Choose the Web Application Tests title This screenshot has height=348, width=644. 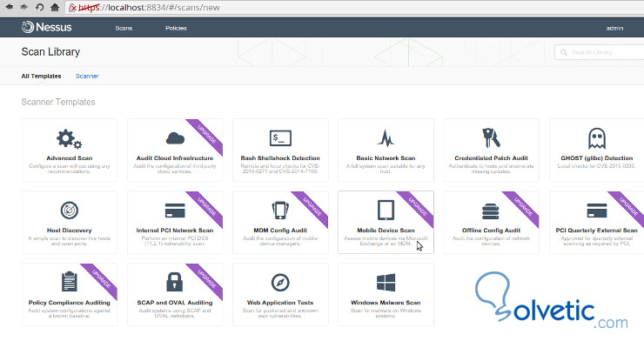(x=280, y=303)
